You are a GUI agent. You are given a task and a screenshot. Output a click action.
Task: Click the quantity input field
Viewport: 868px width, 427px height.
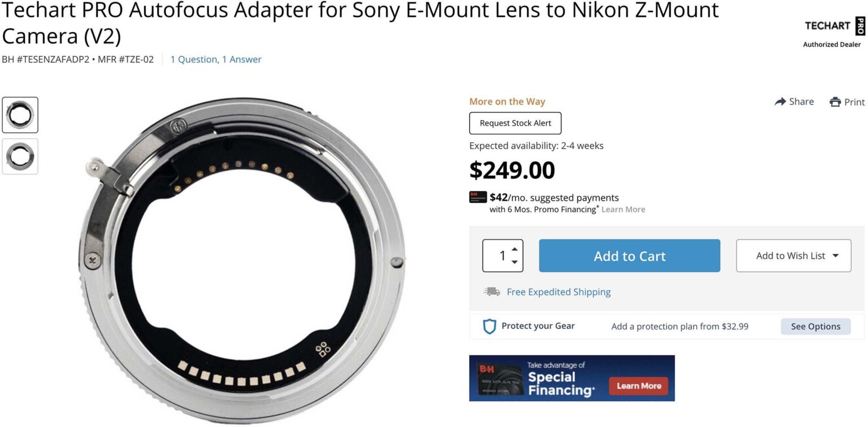[x=501, y=255]
